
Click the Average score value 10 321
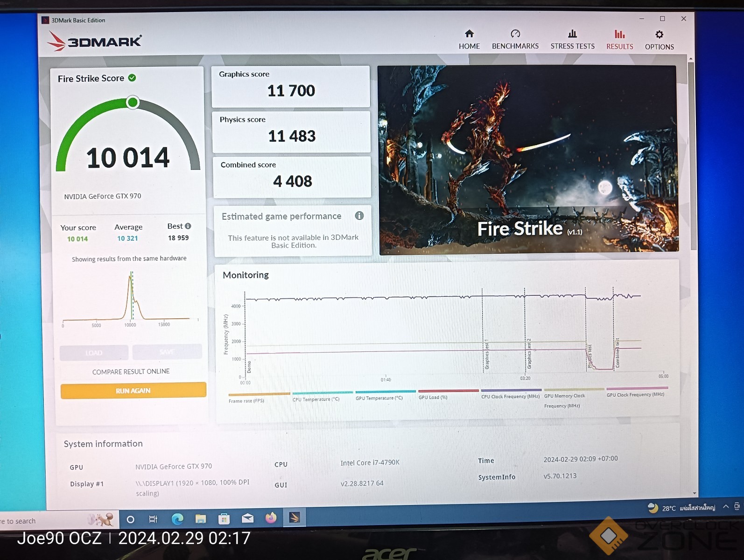(127, 238)
